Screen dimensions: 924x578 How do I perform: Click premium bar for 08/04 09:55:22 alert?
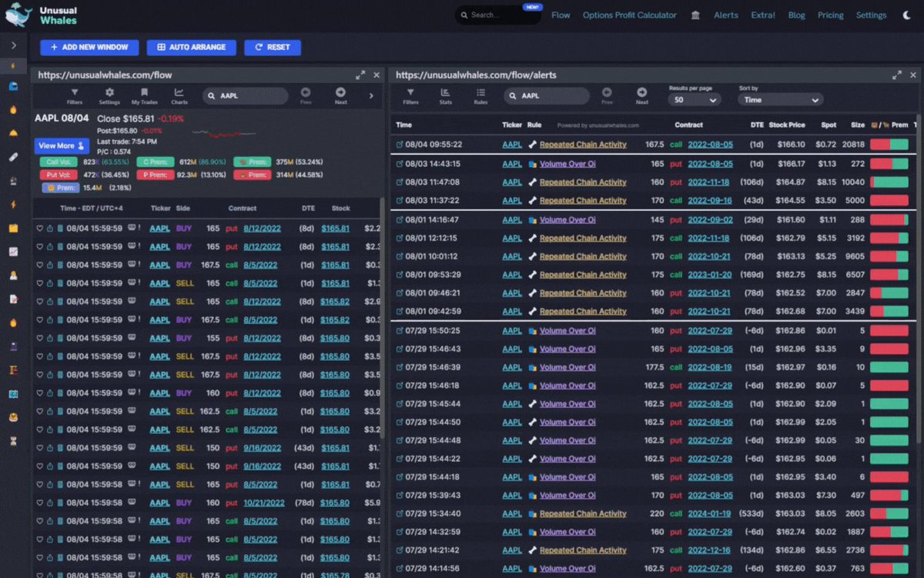pos(889,145)
